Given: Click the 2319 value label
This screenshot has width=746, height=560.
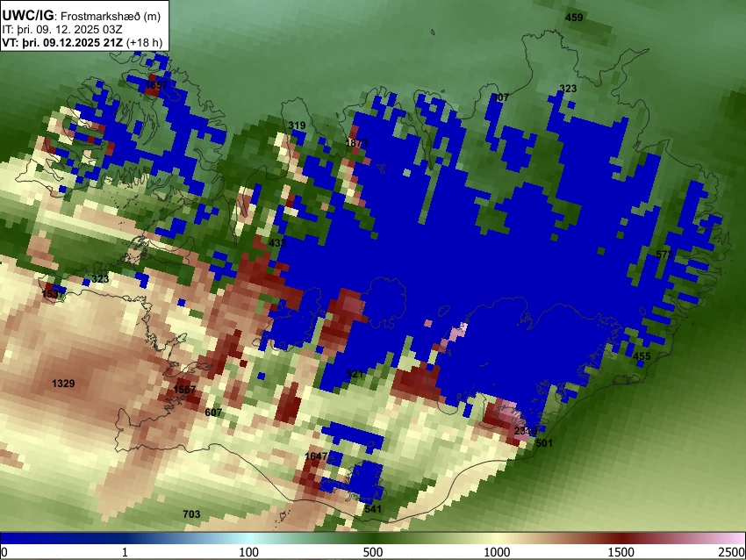Looking at the screenshot, I should pos(526,431).
